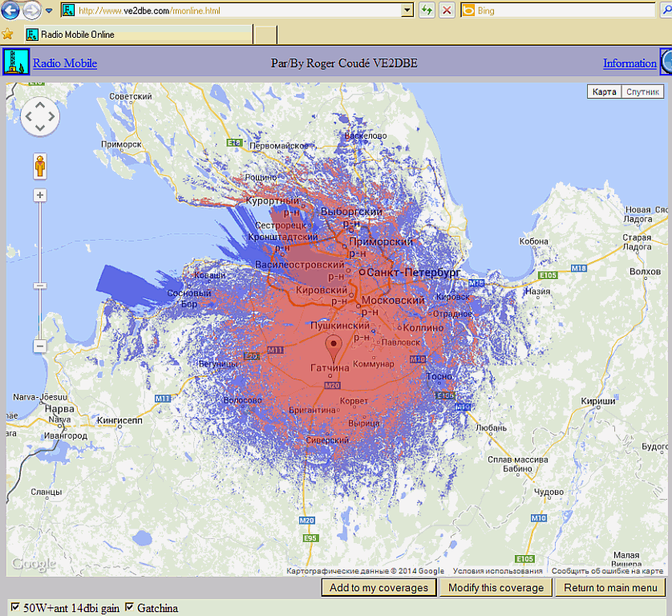Open the Information link
Screen dimensions: 672x616
(629, 63)
